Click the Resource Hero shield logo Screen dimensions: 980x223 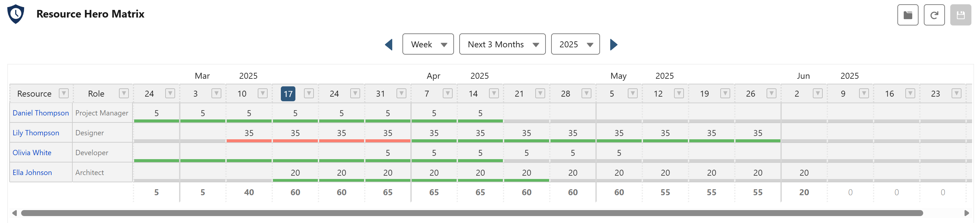[15, 14]
